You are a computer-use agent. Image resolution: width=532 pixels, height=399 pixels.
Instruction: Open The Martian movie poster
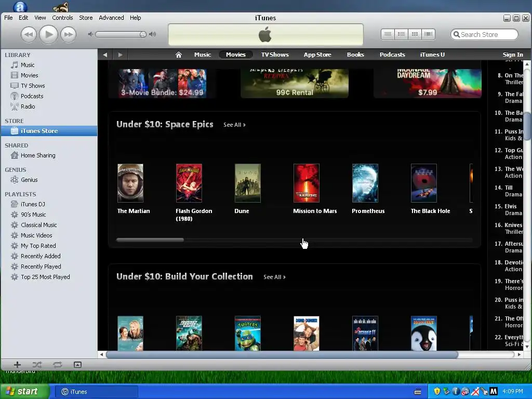pyautogui.click(x=130, y=183)
